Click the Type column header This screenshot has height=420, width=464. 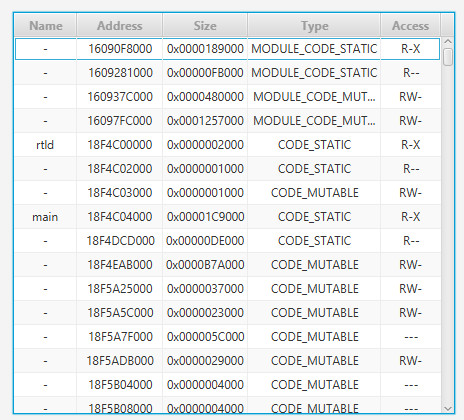[x=314, y=26]
